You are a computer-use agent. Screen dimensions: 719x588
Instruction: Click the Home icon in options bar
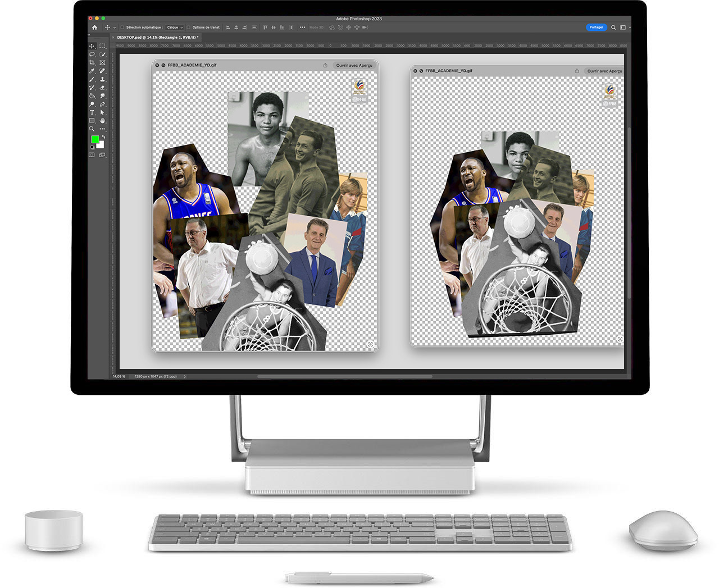coord(94,27)
